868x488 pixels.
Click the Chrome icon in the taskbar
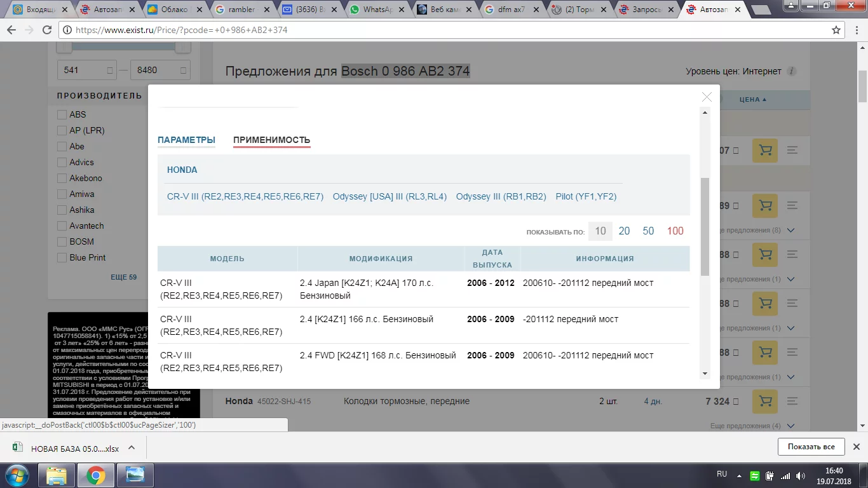(96, 475)
